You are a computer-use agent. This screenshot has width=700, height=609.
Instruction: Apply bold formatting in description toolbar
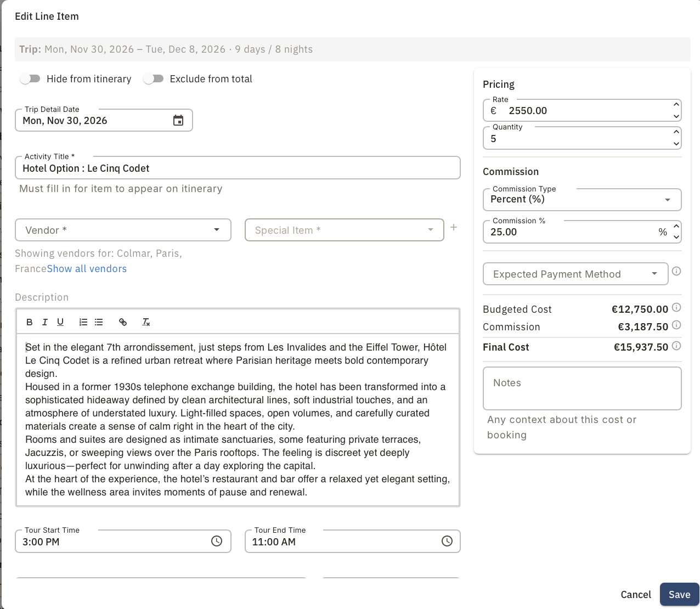pos(30,322)
